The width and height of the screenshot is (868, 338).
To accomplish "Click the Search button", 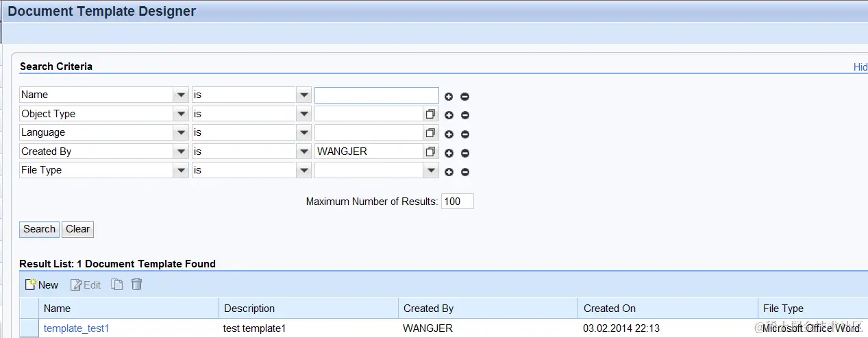I will [x=39, y=229].
